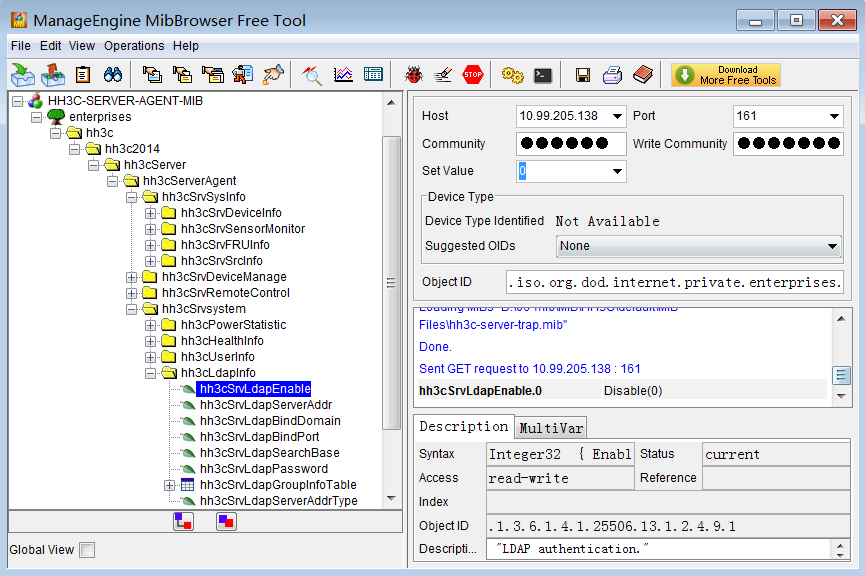
Task: Switch to the Description tab
Action: click(x=463, y=426)
